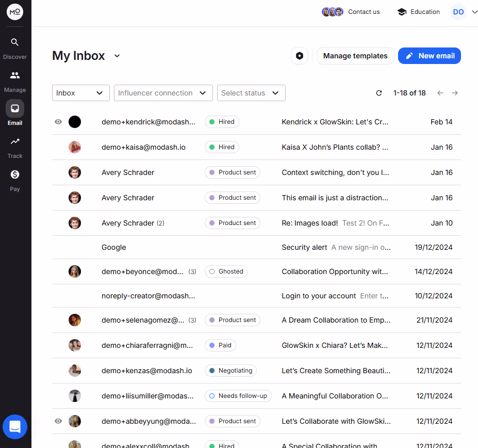Open the Paid status pill
The width and height of the screenshot is (478, 448).
pos(220,345)
